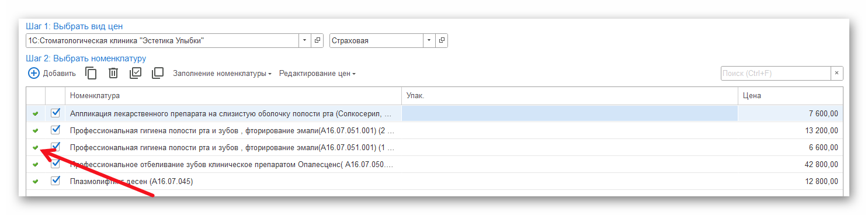Click Шаг 1: Выбрать вид цен heading

[74, 26]
